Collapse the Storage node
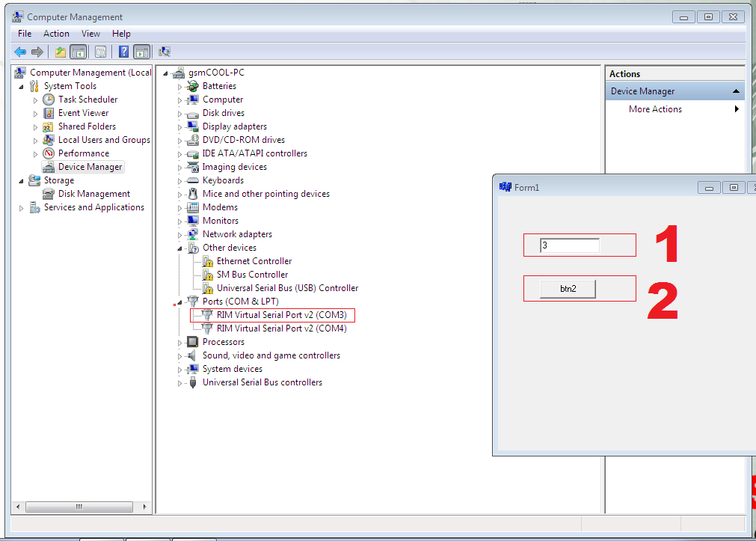The height and width of the screenshot is (541, 756). [x=21, y=181]
